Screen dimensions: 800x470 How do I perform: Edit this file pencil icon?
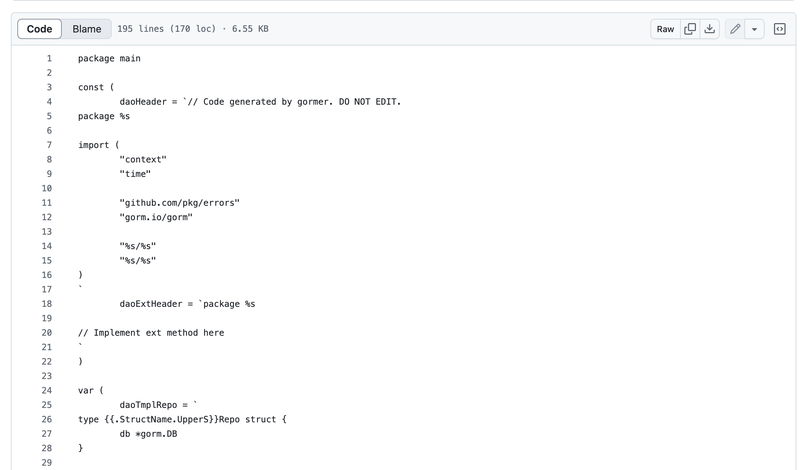[735, 29]
